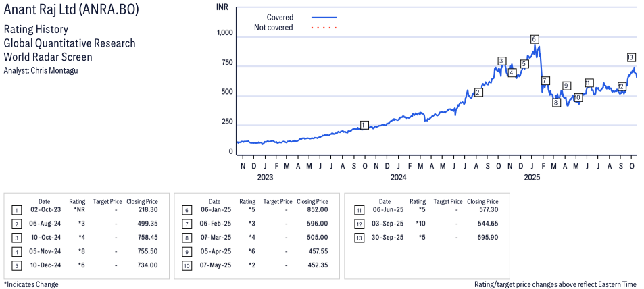Click the Anant Raj Ltd (ANRA.BO) title
644x289 pixels.
click(72, 11)
